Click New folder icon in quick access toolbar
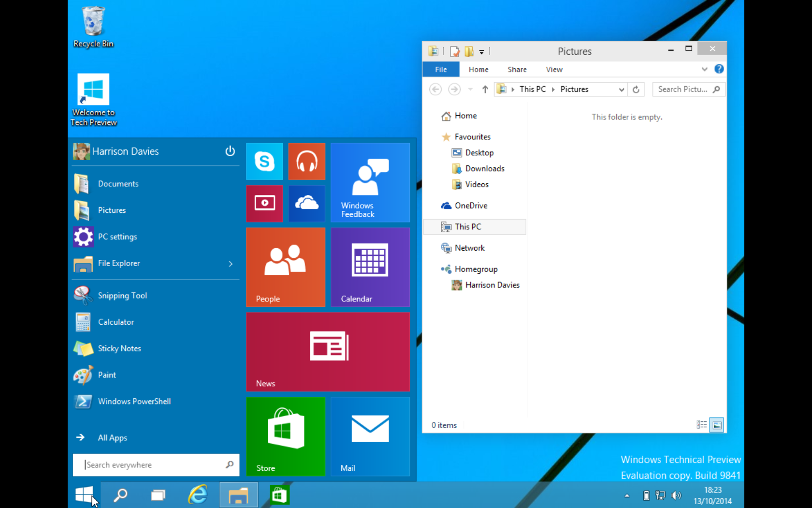Image resolution: width=812 pixels, height=508 pixels. [x=469, y=51]
